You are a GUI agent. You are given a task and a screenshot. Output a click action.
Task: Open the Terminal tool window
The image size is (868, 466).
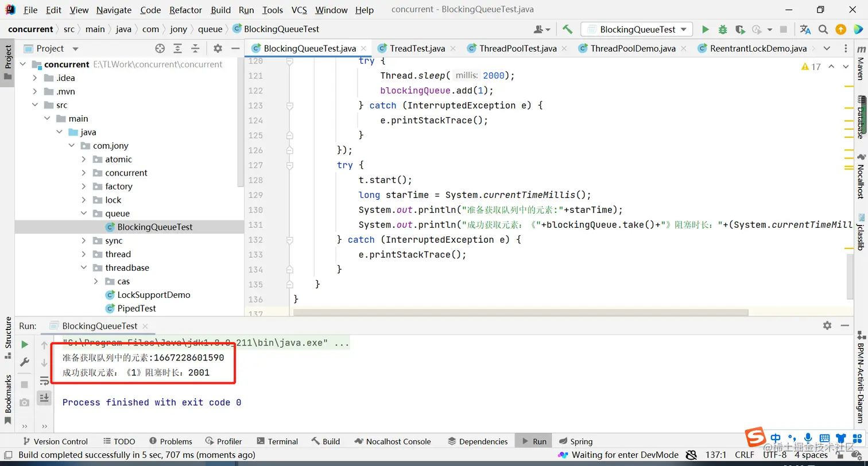277,441
